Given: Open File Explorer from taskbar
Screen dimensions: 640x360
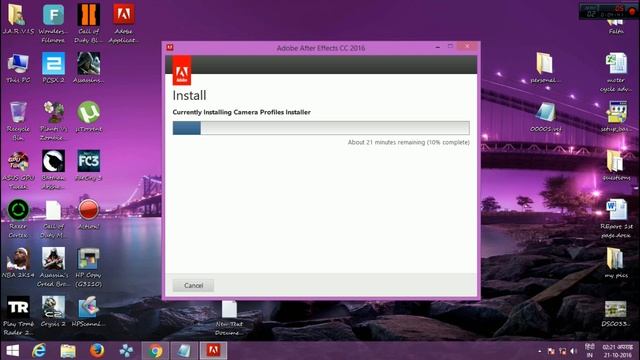Looking at the screenshot, I should coord(68,351).
